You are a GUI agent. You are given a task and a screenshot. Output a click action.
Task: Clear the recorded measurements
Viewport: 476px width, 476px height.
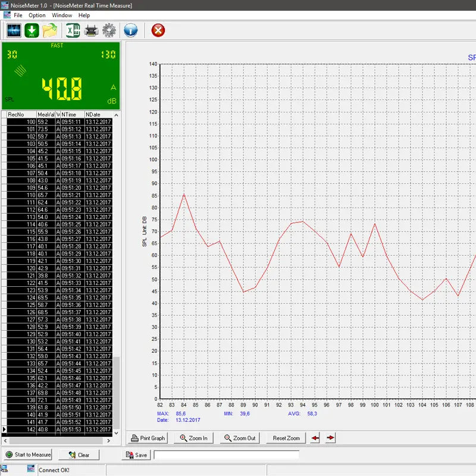(x=79, y=454)
